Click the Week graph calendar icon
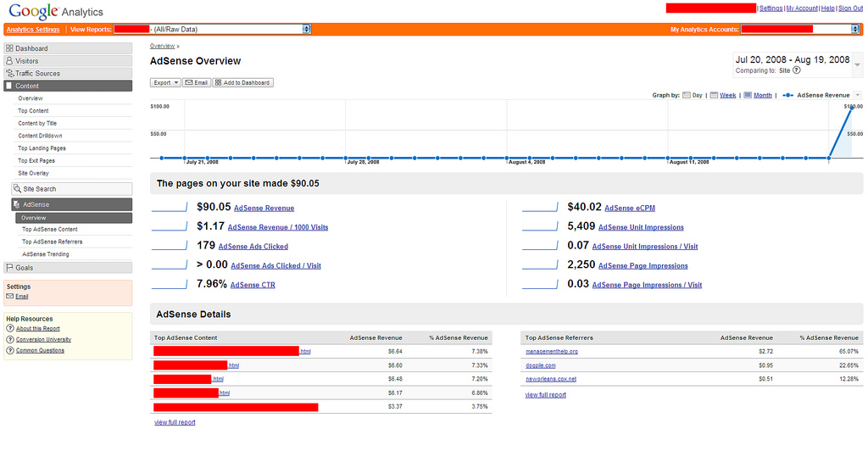The width and height of the screenshot is (868, 451). pyautogui.click(x=714, y=95)
